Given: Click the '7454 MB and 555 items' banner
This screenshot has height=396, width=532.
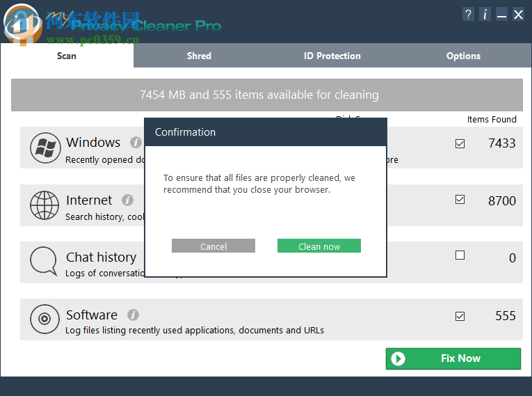Looking at the screenshot, I should click(266, 95).
